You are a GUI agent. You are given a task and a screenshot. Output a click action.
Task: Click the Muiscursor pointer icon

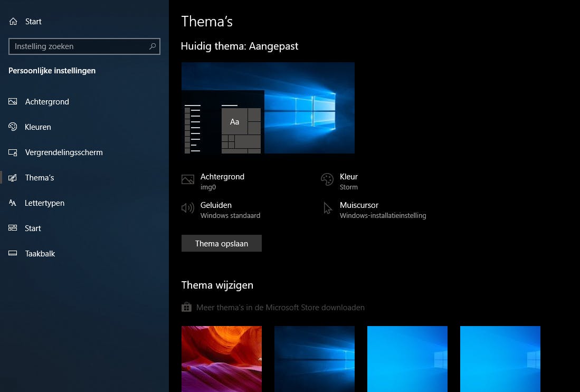coord(327,208)
